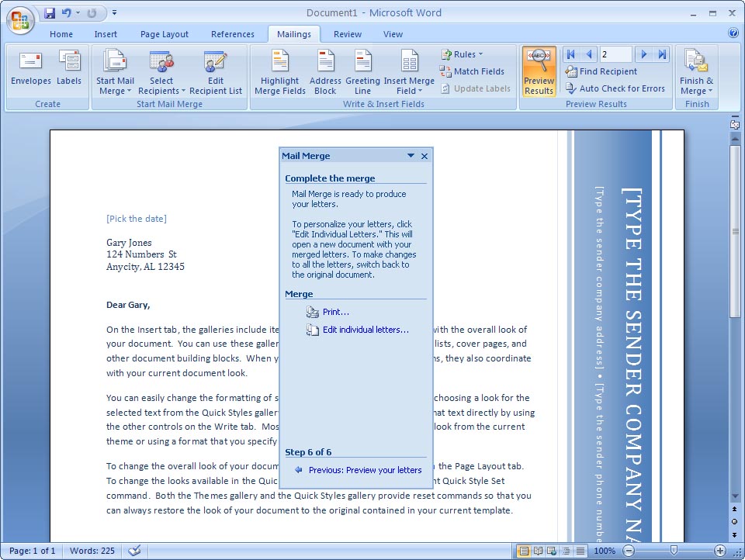Viewport: 745px width, 560px height.
Task: Create Envelopes from the ribbon
Action: click(31, 68)
